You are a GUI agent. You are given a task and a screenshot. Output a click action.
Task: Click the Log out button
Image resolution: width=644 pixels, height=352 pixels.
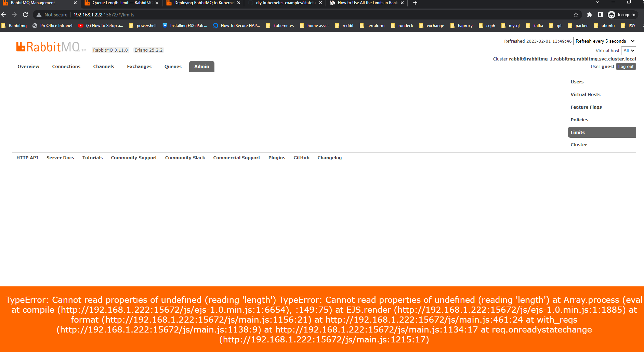click(x=626, y=67)
